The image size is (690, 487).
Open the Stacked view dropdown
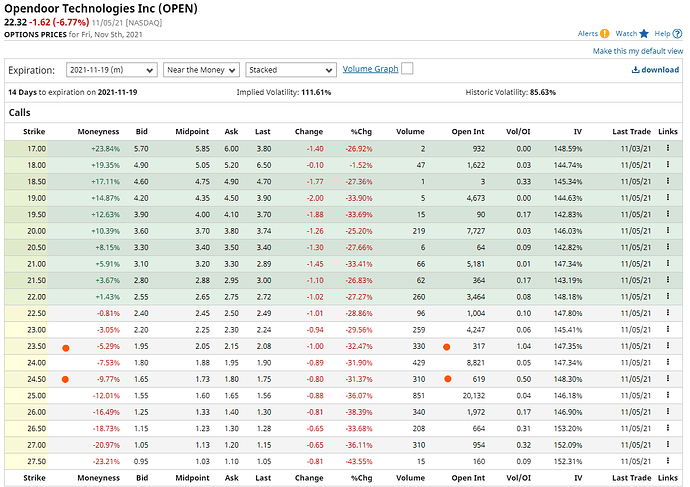[291, 70]
